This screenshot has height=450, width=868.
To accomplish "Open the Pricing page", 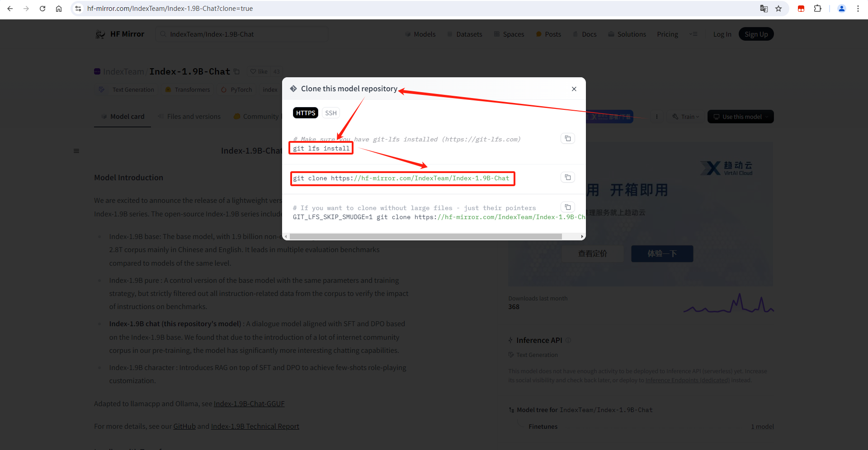I will (x=667, y=34).
